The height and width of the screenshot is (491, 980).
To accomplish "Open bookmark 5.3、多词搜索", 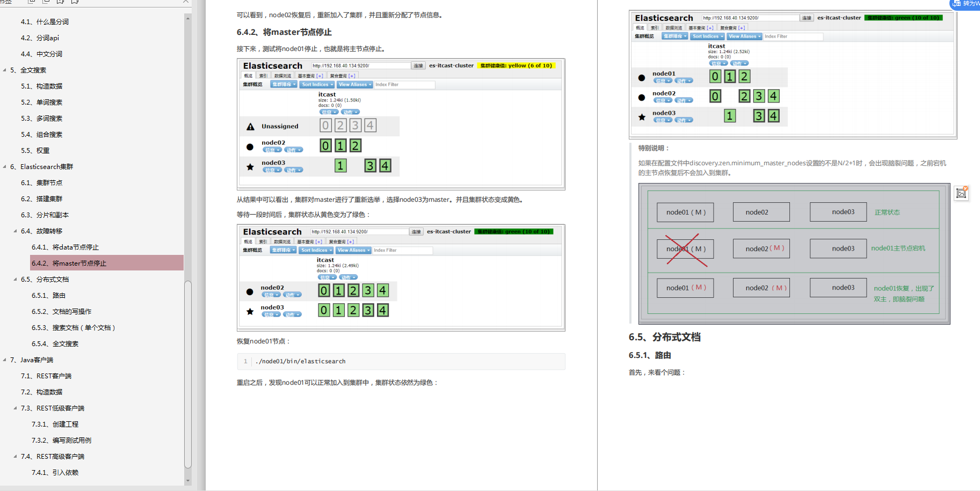I will 41,119.
